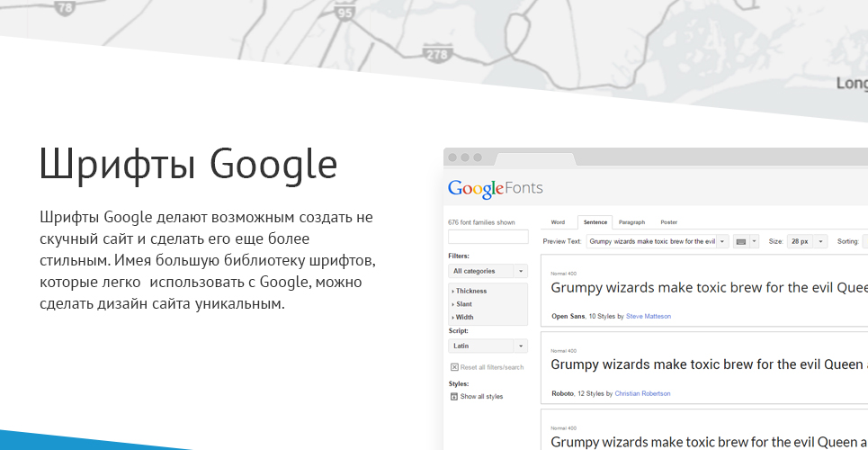Click the mock browser tab
The width and height of the screenshot is (868, 450).
click(535, 159)
